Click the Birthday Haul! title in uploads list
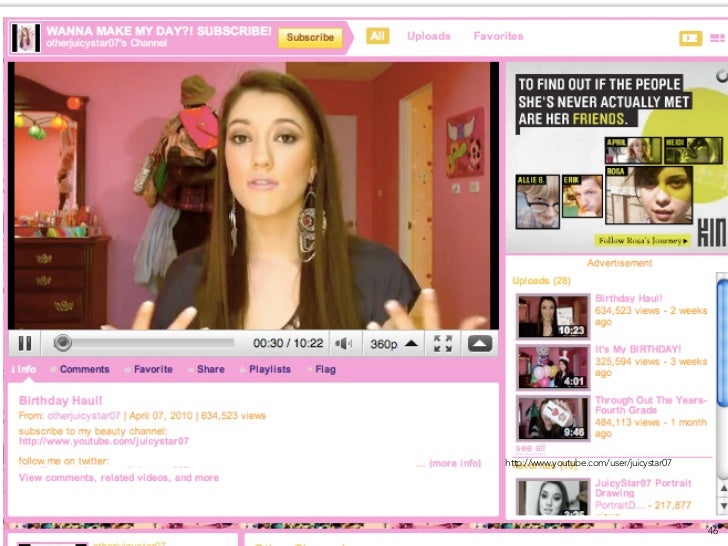Viewport: 728px width, 546px height. coord(629,298)
